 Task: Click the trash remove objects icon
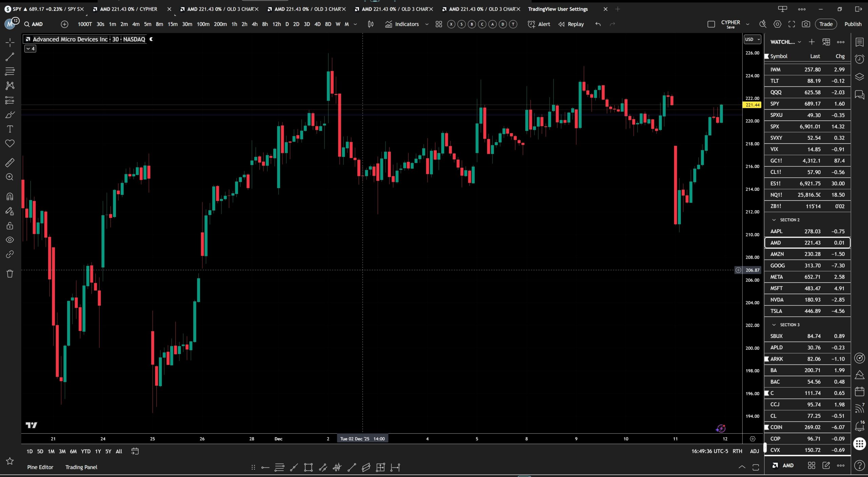pos(10,274)
